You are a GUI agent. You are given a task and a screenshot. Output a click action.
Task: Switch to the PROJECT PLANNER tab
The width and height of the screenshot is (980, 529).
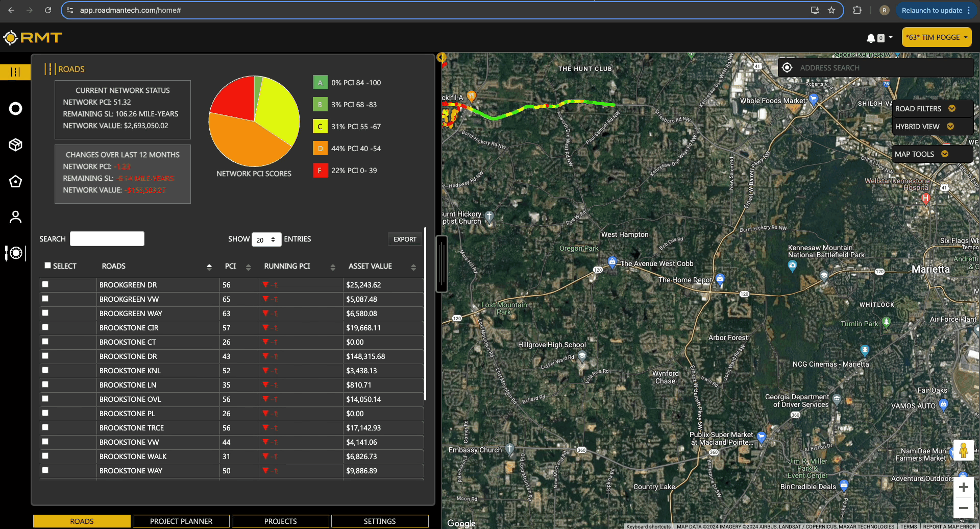click(181, 521)
